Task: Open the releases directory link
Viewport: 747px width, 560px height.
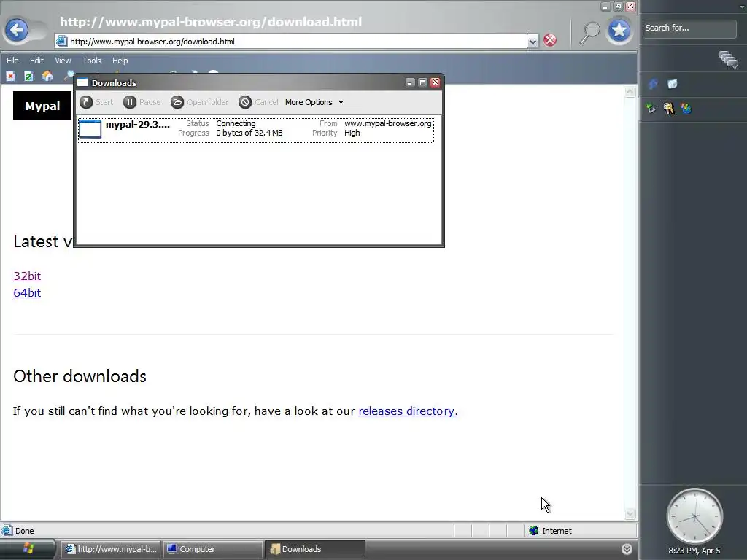Action: [x=409, y=411]
